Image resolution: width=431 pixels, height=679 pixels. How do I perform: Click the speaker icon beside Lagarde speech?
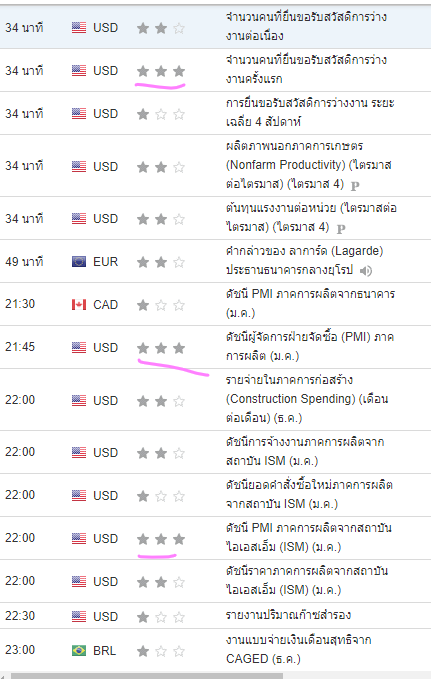366,271
